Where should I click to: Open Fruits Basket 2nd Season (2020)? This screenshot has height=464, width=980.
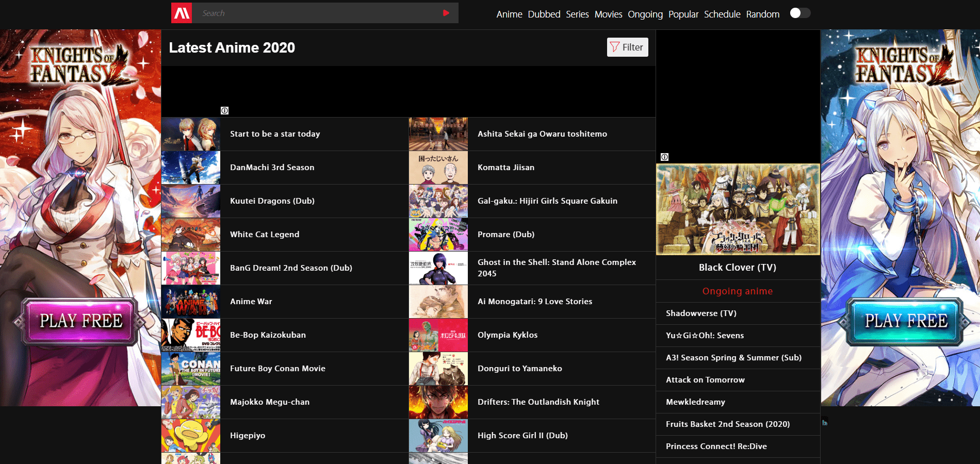tap(728, 424)
